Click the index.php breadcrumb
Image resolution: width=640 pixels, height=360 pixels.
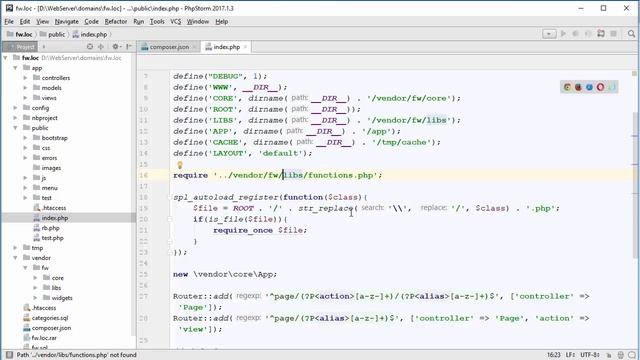pyautogui.click(x=90, y=34)
